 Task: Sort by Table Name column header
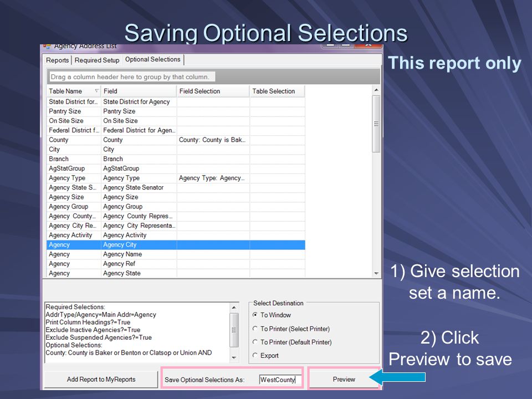tap(74, 91)
